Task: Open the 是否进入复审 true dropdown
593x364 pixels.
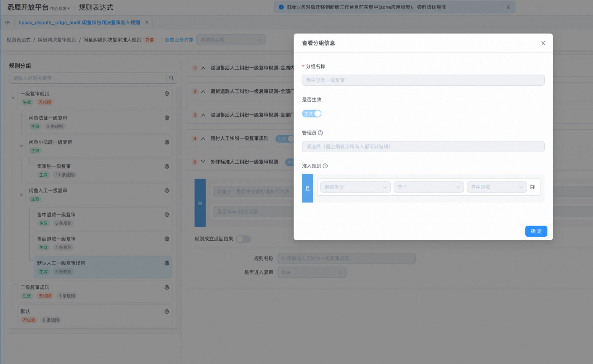Action: [x=312, y=272]
